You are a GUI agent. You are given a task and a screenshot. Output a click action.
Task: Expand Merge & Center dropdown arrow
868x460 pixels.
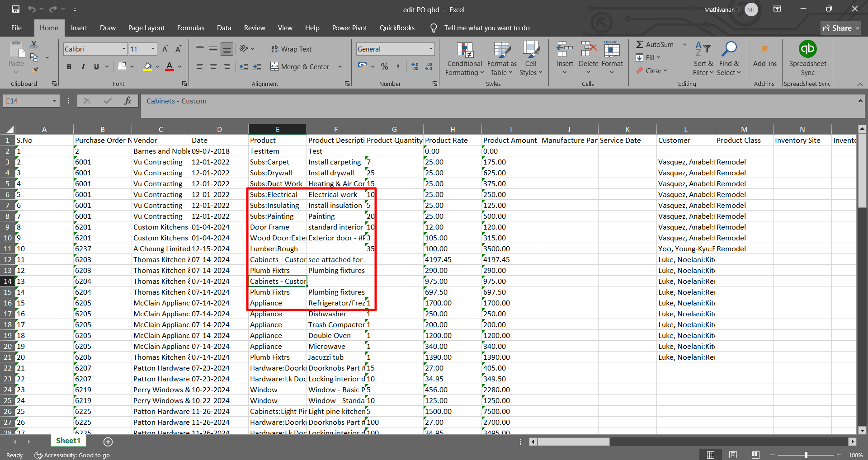[340, 67]
